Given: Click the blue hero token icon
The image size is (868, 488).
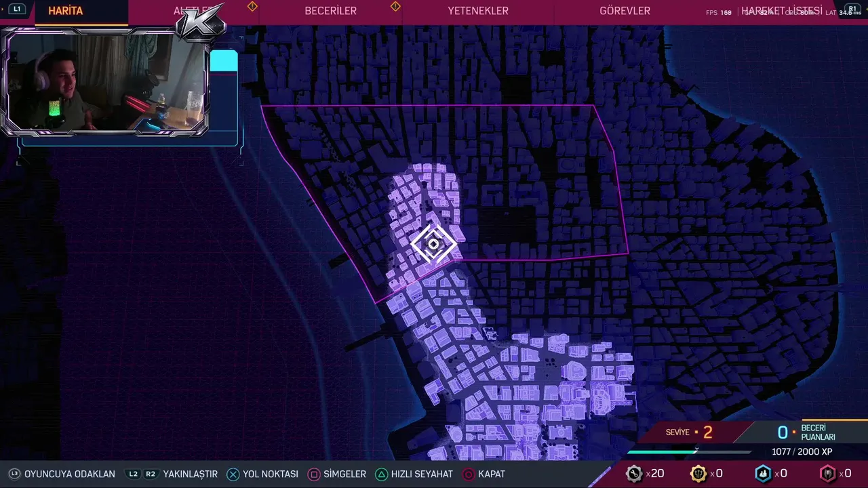Looking at the screenshot, I should [x=763, y=474].
